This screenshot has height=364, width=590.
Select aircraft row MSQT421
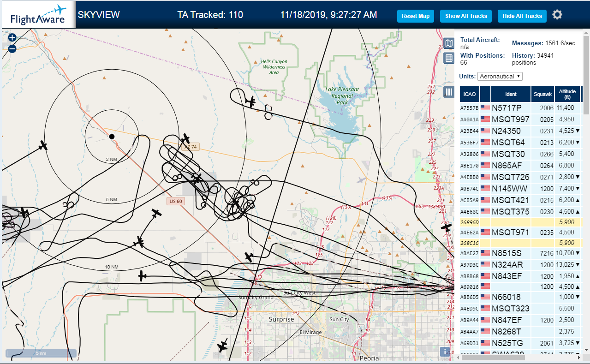pyautogui.click(x=521, y=200)
